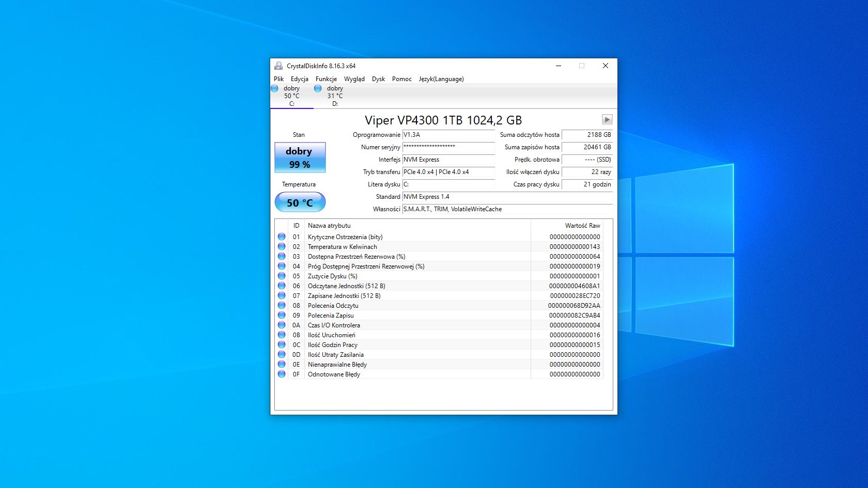Click the Interfejs field NVM Express
Viewport: 868px width, 488px height.
pyautogui.click(x=448, y=160)
